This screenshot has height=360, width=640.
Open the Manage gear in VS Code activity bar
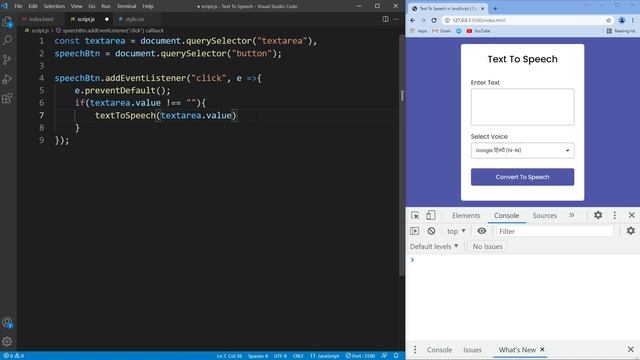tap(7, 341)
